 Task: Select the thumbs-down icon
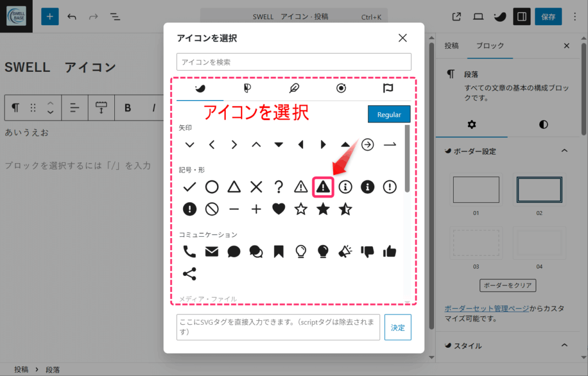pyautogui.click(x=367, y=252)
